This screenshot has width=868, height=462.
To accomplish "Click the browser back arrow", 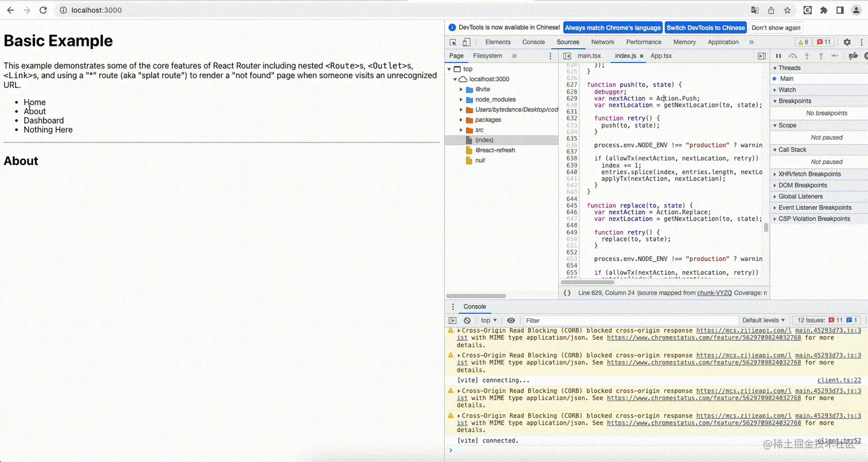I will pos(10,10).
